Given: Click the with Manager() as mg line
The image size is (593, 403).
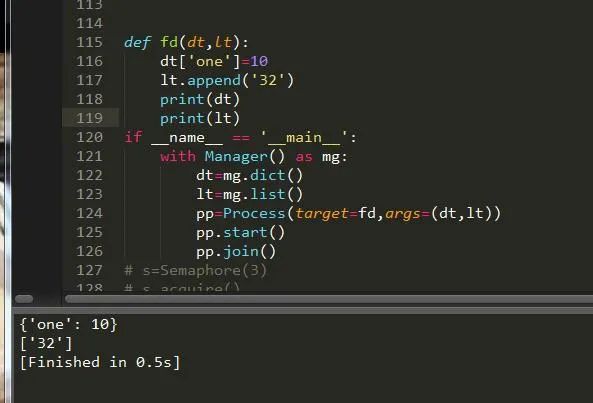Looking at the screenshot, I should point(253,156).
